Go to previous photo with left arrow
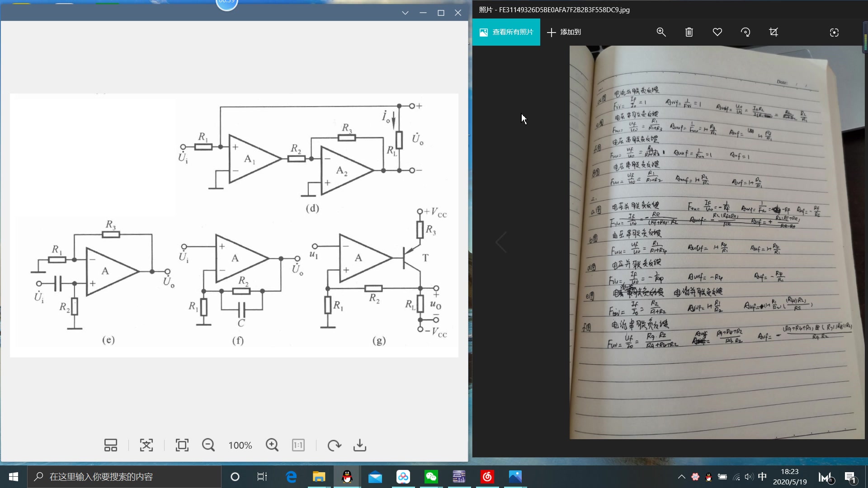 coord(501,243)
